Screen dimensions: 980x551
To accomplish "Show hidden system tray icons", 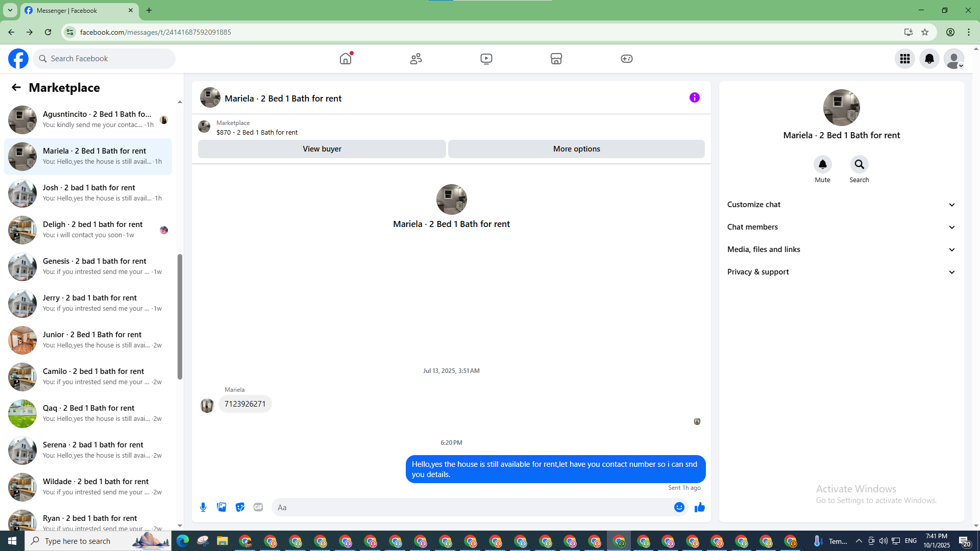I will (859, 541).
